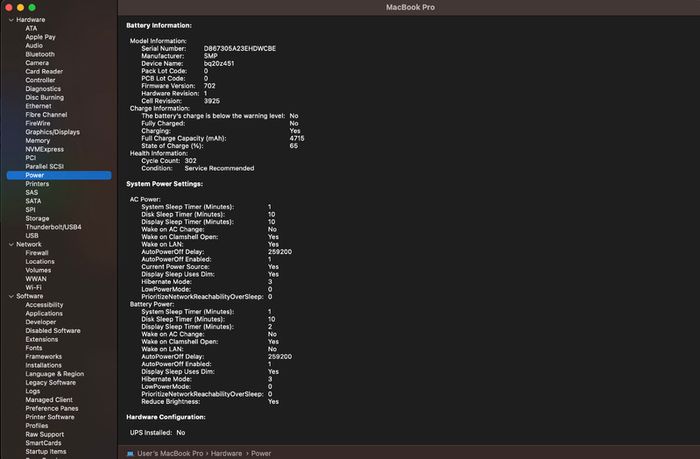700x459 pixels.
Task: Select USB in the sidebar
Action: click(x=32, y=236)
